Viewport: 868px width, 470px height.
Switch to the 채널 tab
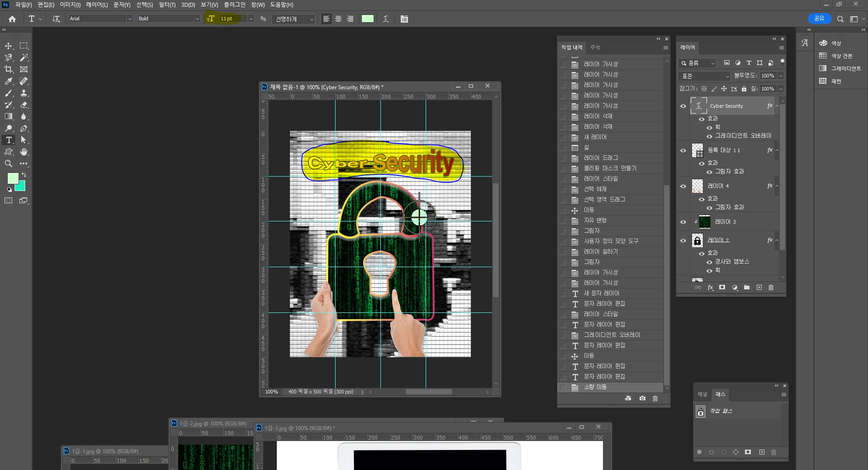point(702,394)
